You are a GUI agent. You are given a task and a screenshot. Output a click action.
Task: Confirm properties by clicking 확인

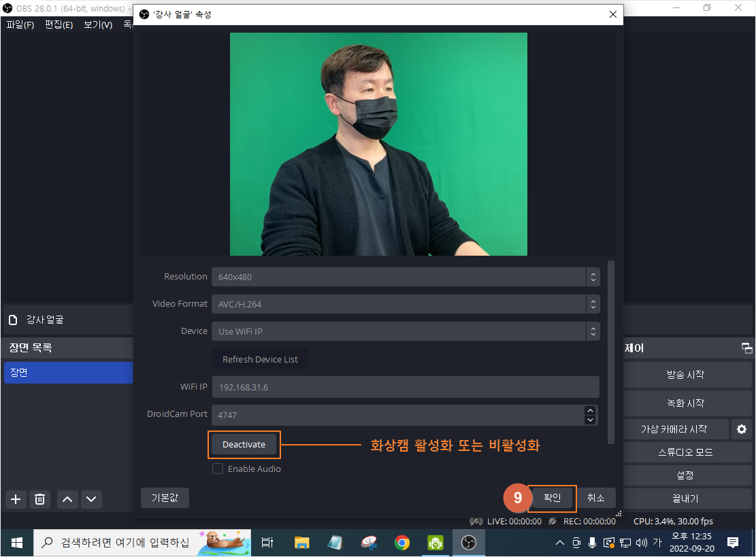click(551, 498)
